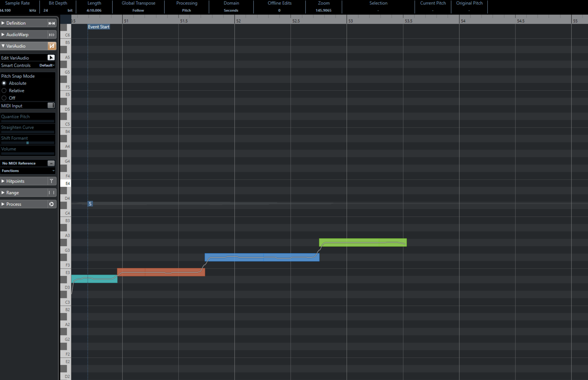Open the Functions dropdown menu
Screen dimensions: 588x380
pyautogui.click(x=28, y=171)
